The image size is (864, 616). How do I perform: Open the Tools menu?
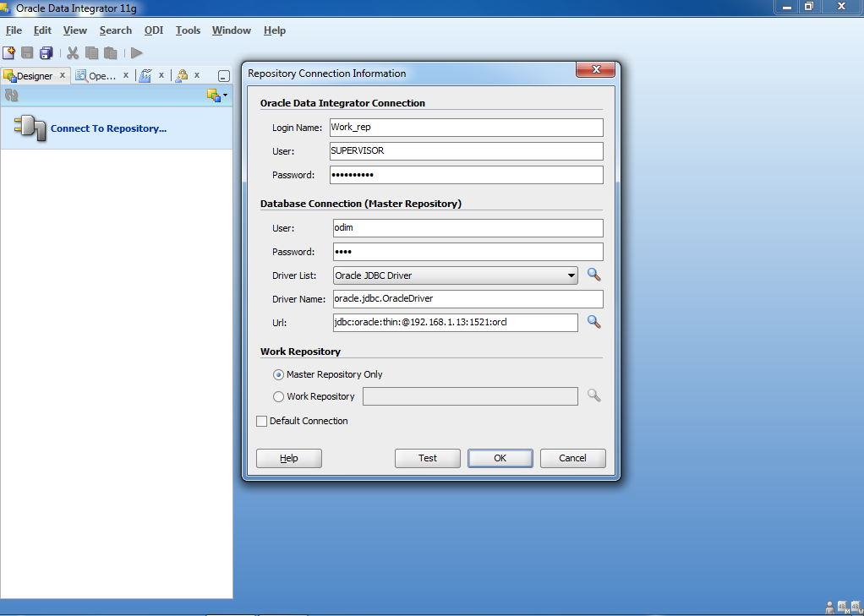pos(188,30)
